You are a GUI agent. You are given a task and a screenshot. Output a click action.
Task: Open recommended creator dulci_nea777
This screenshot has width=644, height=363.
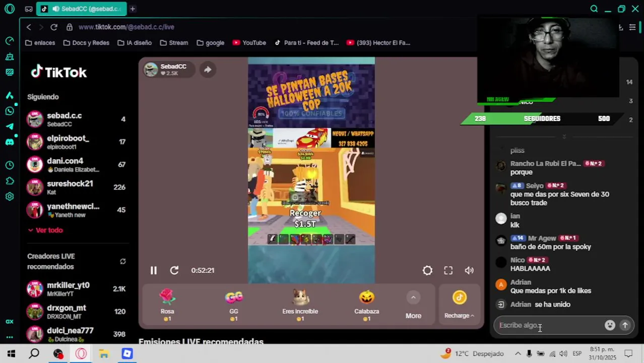point(77,334)
